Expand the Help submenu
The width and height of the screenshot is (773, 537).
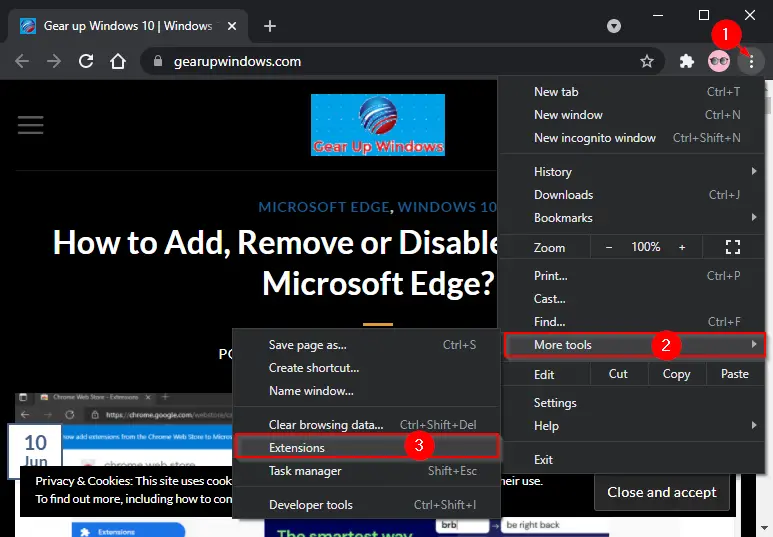634,426
